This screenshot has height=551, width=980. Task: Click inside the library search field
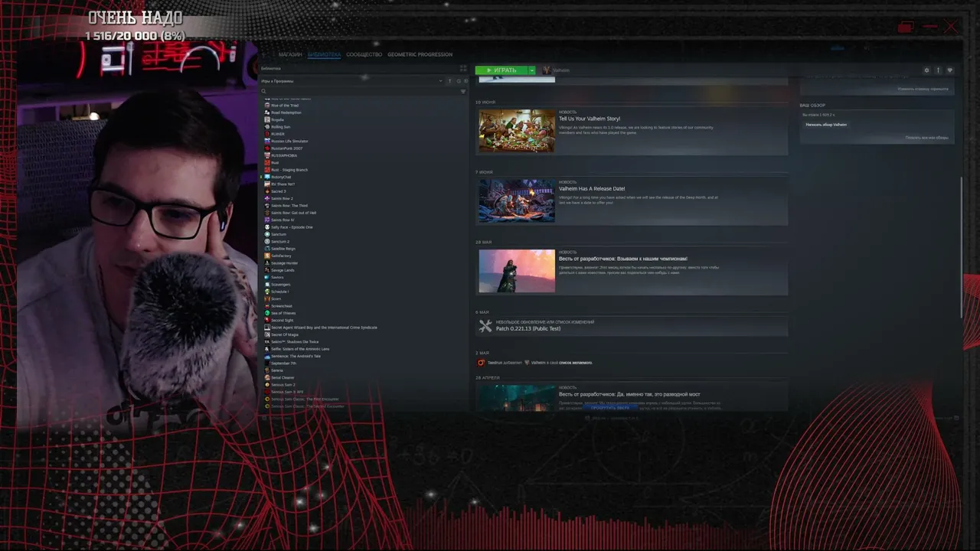click(x=361, y=91)
